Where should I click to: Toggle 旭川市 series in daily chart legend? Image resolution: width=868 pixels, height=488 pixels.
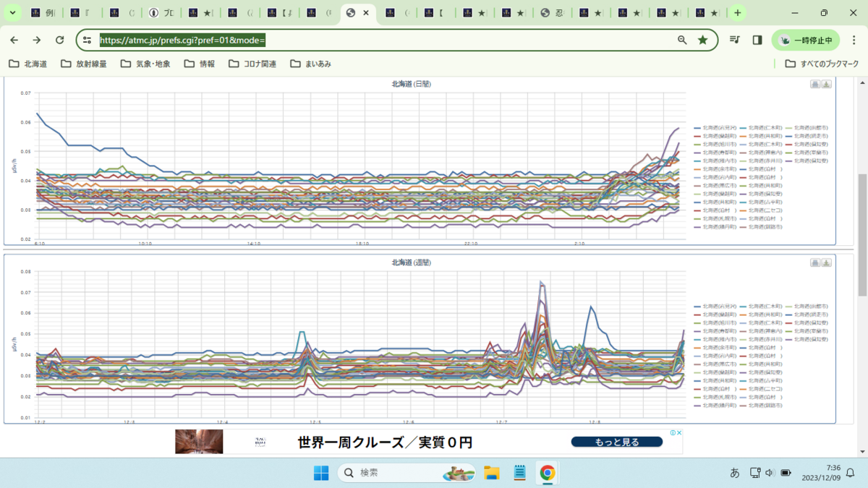tap(715, 144)
